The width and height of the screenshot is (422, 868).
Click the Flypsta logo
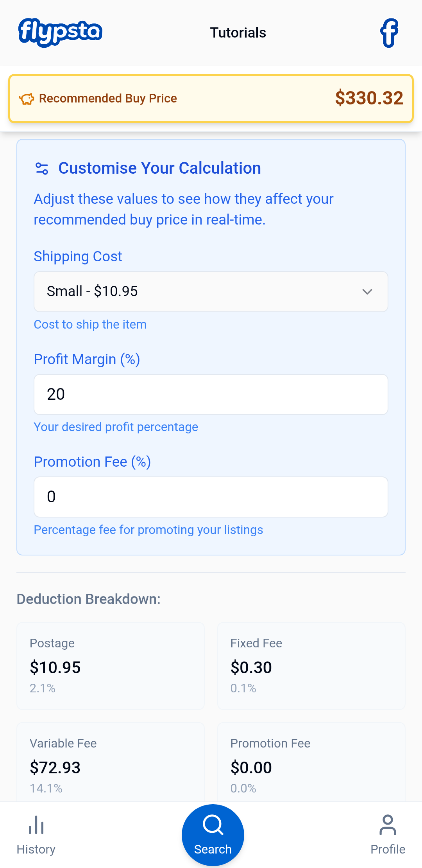61,32
